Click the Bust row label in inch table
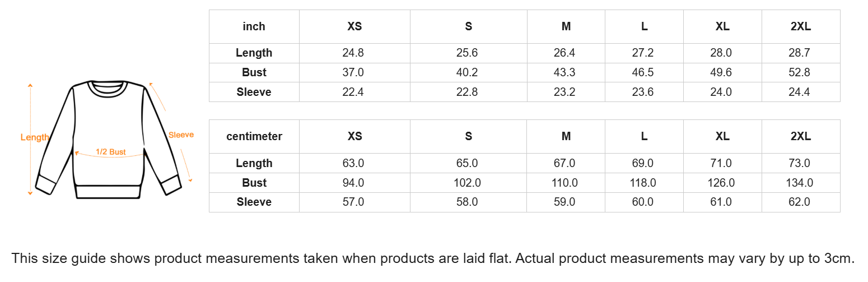The width and height of the screenshot is (868, 282). 254,72
